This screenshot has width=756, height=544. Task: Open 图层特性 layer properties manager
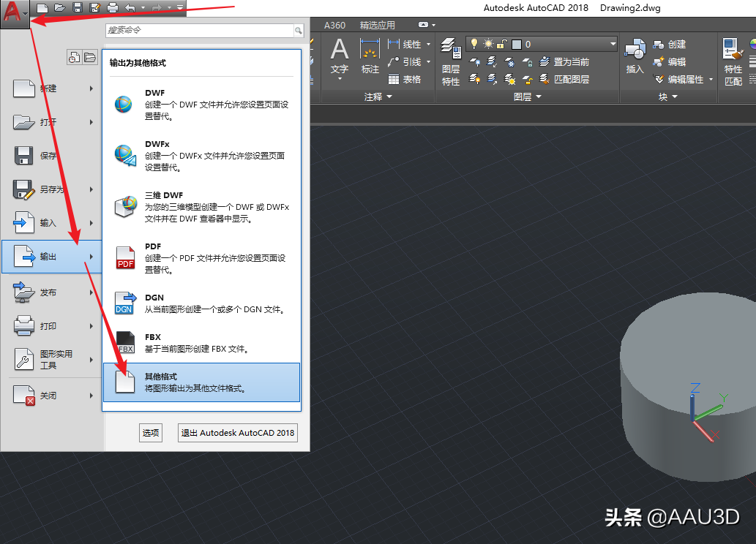[x=451, y=62]
